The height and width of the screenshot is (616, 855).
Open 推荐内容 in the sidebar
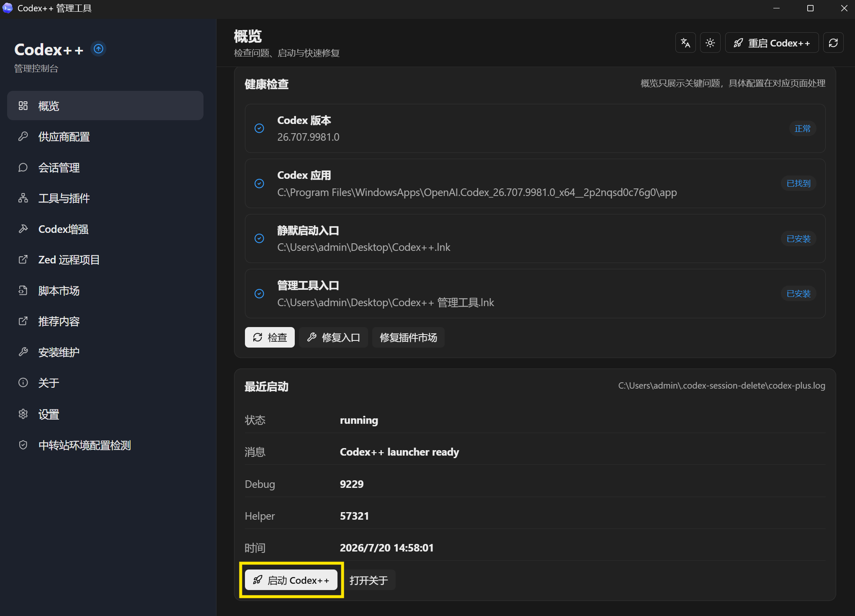coord(105,321)
